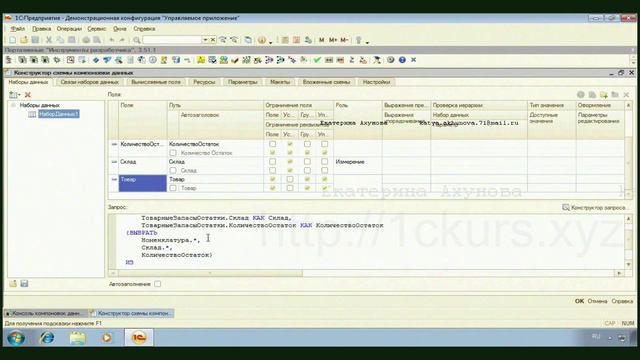Click the M- memory subtract button

(x=344, y=40)
